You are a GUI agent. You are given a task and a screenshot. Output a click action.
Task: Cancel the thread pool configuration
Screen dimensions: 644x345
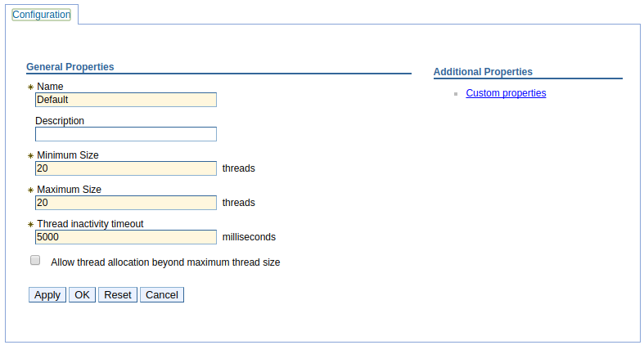click(162, 295)
